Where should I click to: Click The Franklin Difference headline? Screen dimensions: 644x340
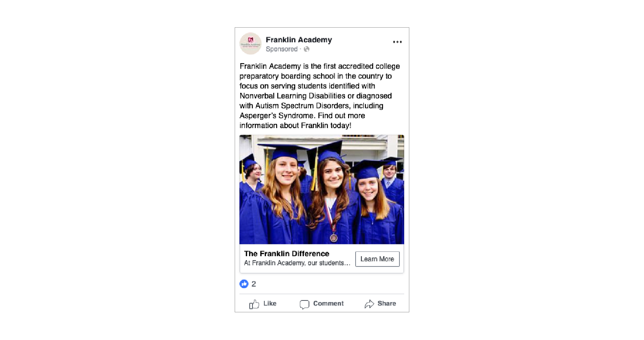(x=286, y=253)
